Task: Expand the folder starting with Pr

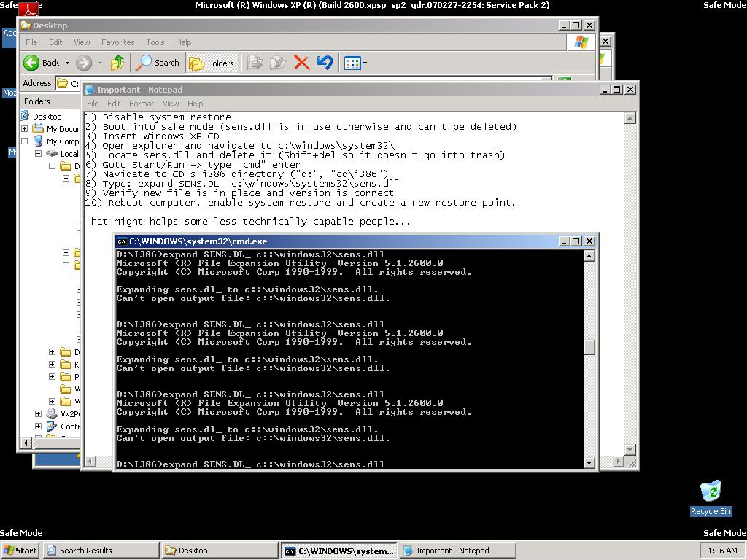Action: (52, 377)
